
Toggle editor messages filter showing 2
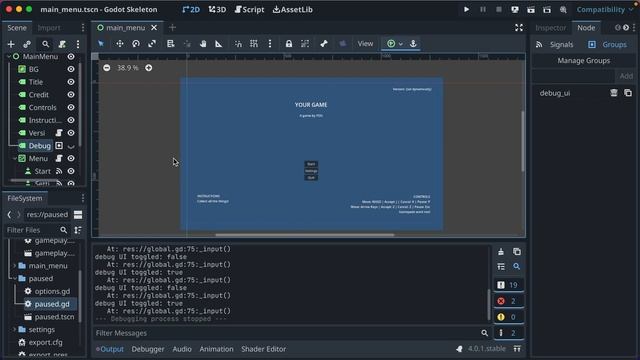(509, 333)
